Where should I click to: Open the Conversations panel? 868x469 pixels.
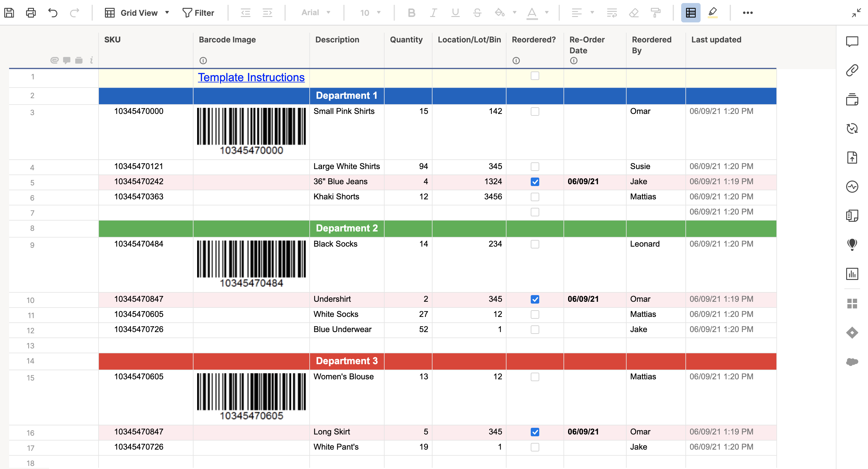click(853, 42)
